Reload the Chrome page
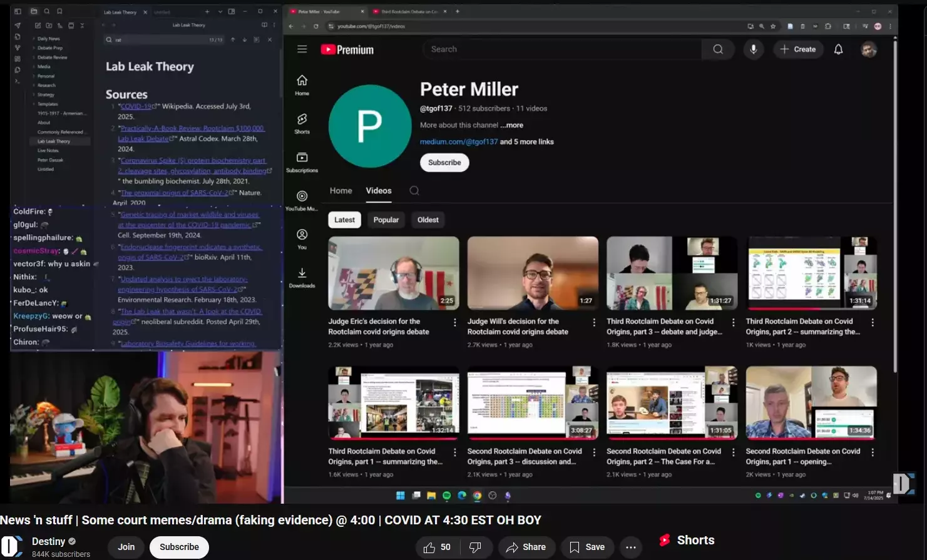The width and height of the screenshot is (927, 560). tap(316, 26)
